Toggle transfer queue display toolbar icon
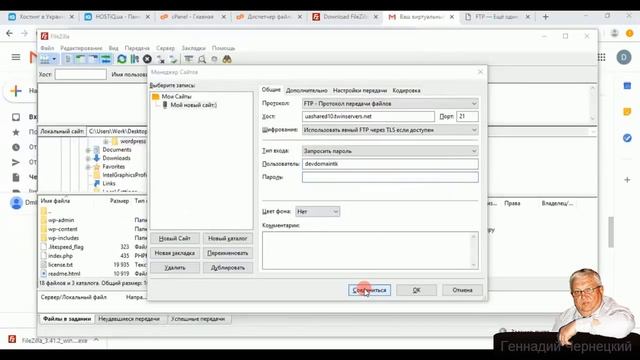640x360 pixels. (x=106, y=59)
